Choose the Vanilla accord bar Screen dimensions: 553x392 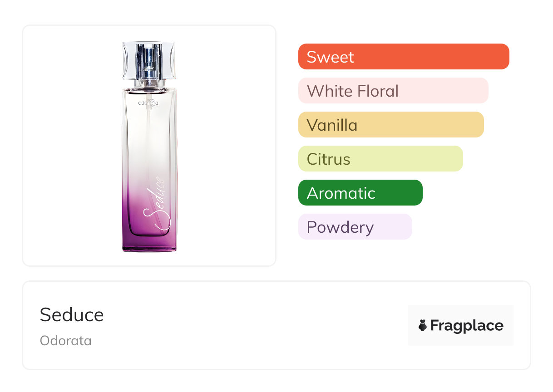tap(391, 125)
